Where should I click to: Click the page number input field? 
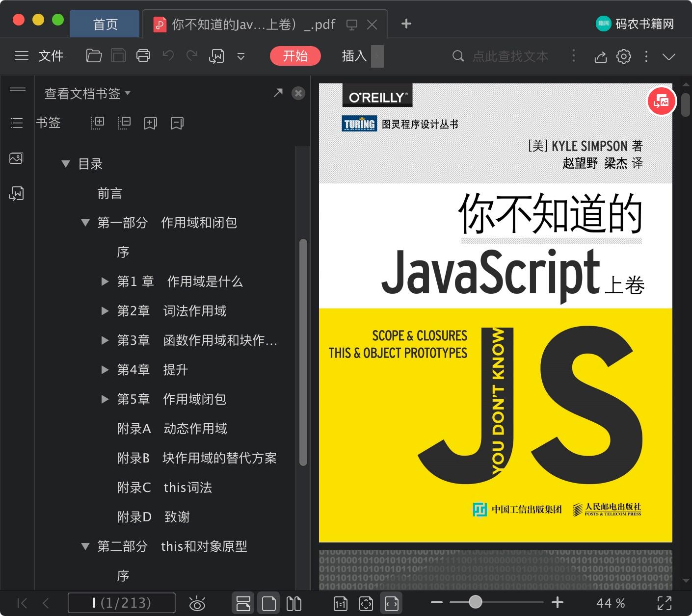pyautogui.click(x=121, y=603)
